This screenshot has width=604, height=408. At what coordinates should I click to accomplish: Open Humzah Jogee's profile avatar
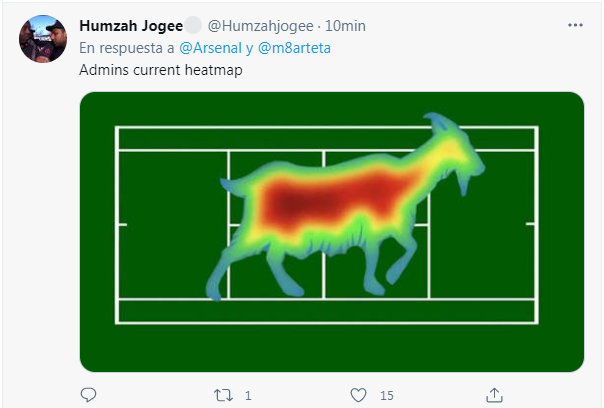(43, 39)
